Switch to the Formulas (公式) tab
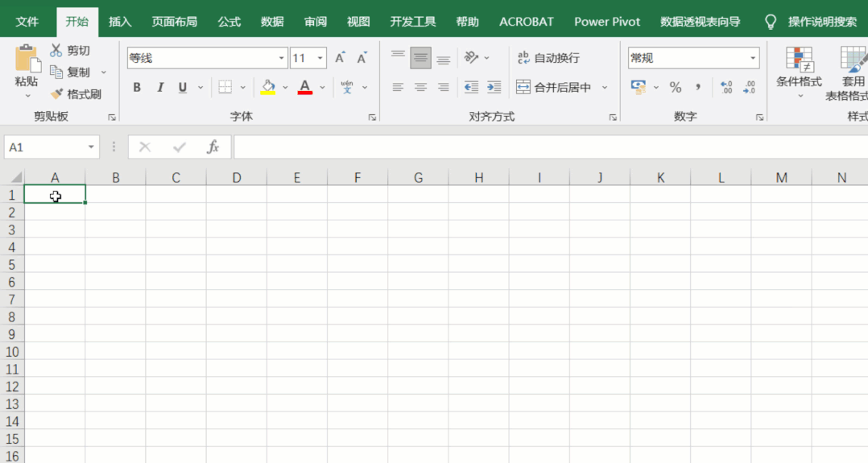868x463 pixels. pos(229,22)
